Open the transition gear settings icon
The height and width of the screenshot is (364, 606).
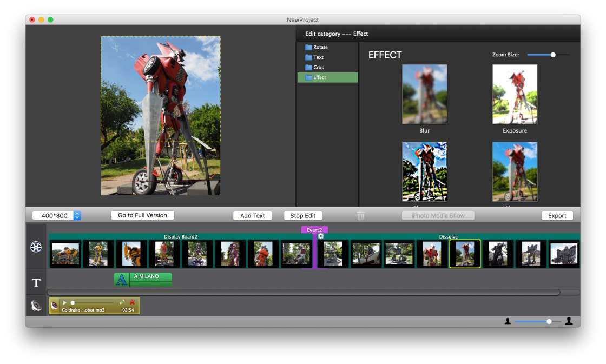pyautogui.click(x=321, y=236)
